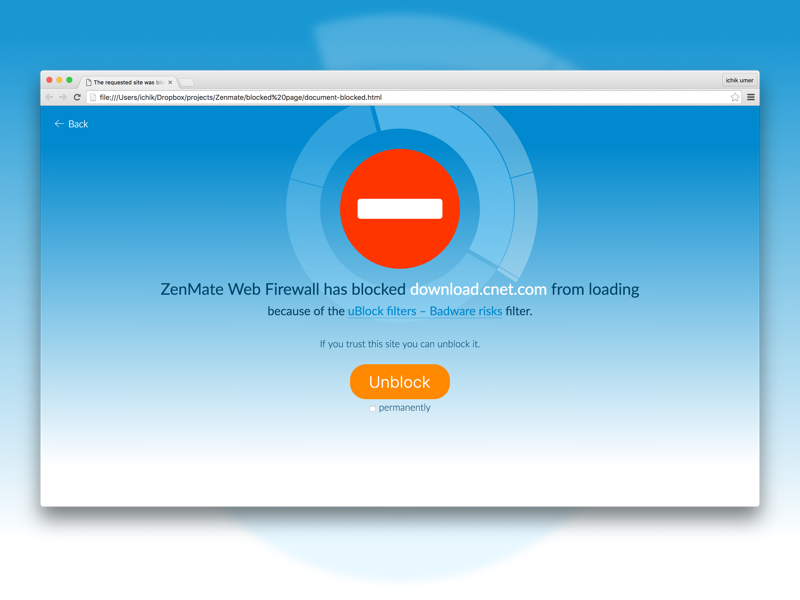Click the red blocked stop sign icon

(400, 209)
